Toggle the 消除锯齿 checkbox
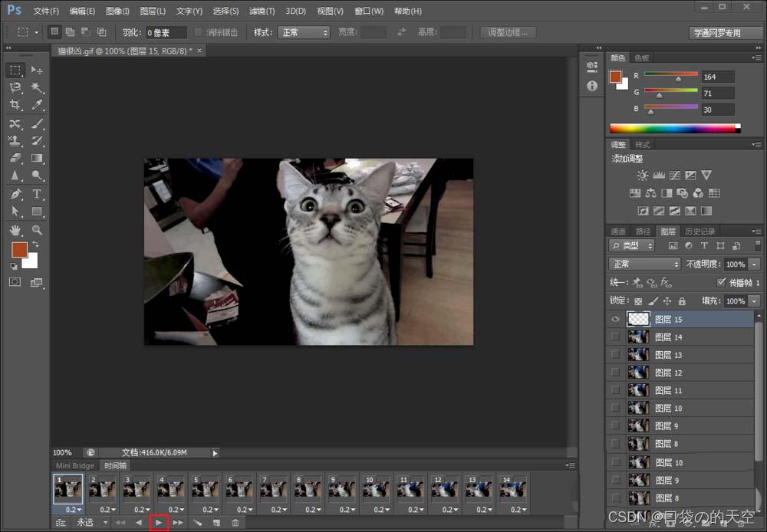The height and width of the screenshot is (532, 767). pos(198,32)
